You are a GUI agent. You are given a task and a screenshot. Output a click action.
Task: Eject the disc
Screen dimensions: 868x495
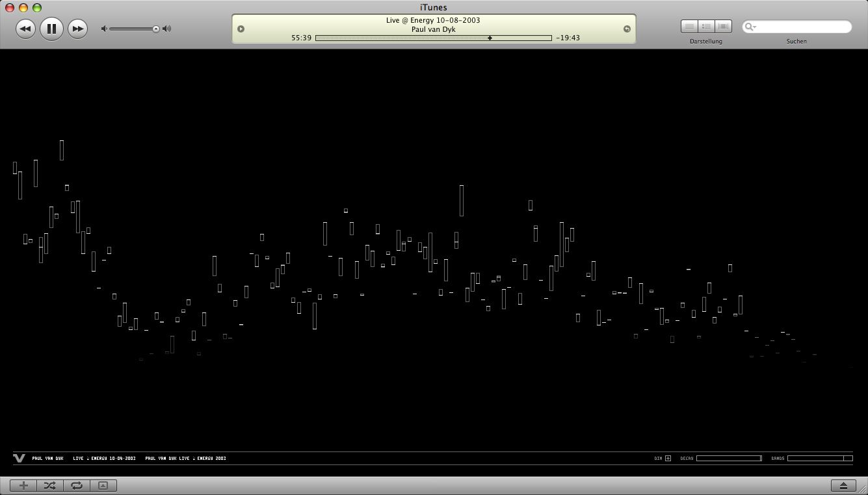coord(843,485)
